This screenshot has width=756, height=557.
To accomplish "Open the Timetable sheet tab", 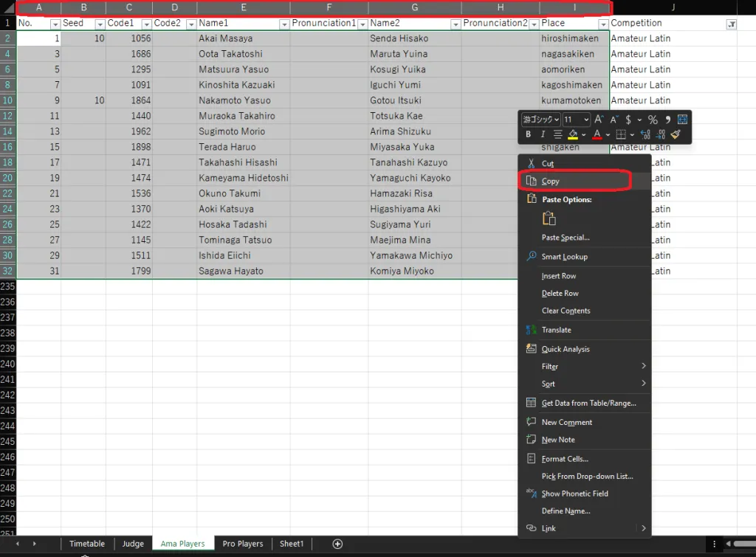I will click(x=87, y=544).
